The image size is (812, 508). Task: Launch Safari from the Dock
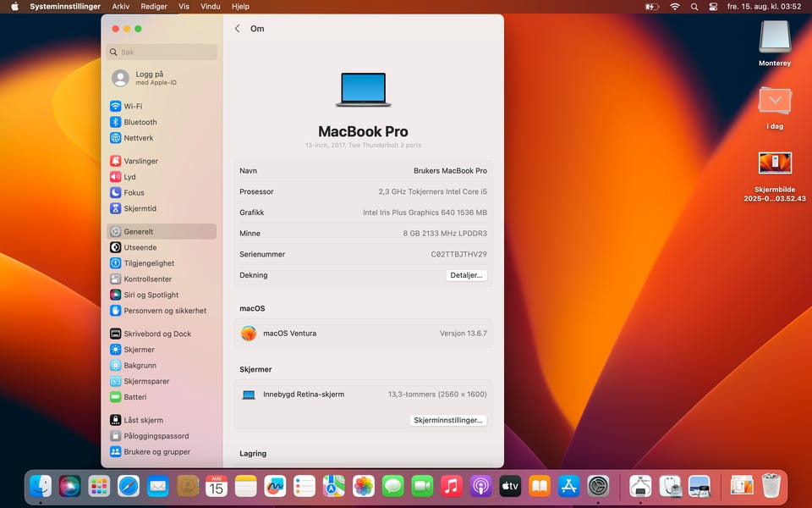tap(129, 486)
